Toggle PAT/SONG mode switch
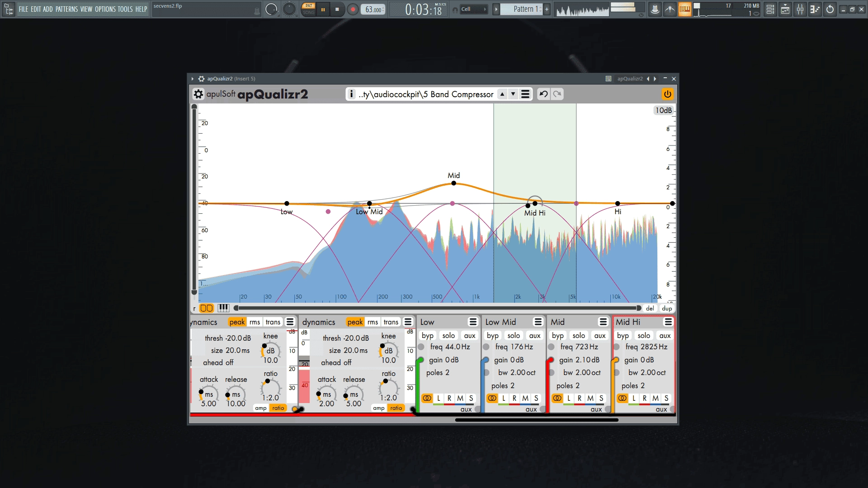The height and width of the screenshot is (488, 868). 309,9
